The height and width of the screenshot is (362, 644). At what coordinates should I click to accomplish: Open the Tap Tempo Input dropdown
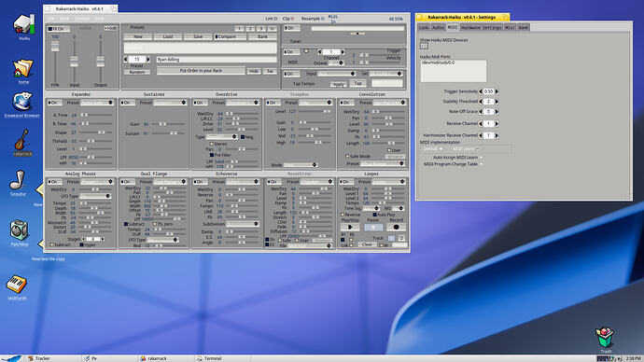(x=336, y=74)
